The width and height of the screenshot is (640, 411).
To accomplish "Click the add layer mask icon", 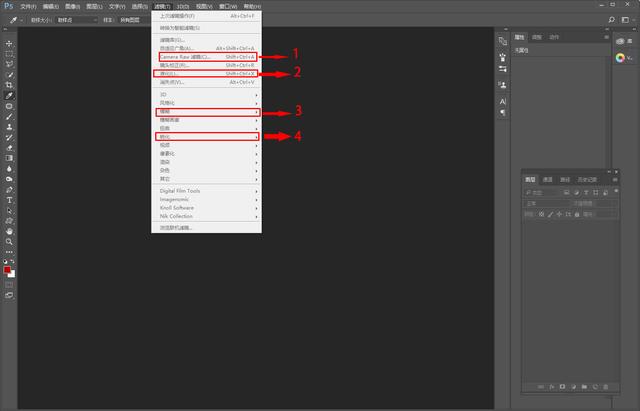I will 562,387.
